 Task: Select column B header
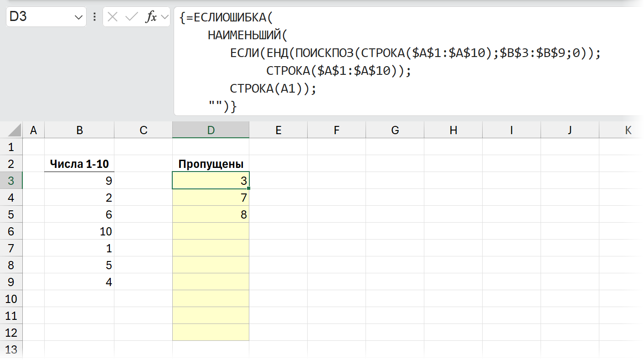pos(79,130)
